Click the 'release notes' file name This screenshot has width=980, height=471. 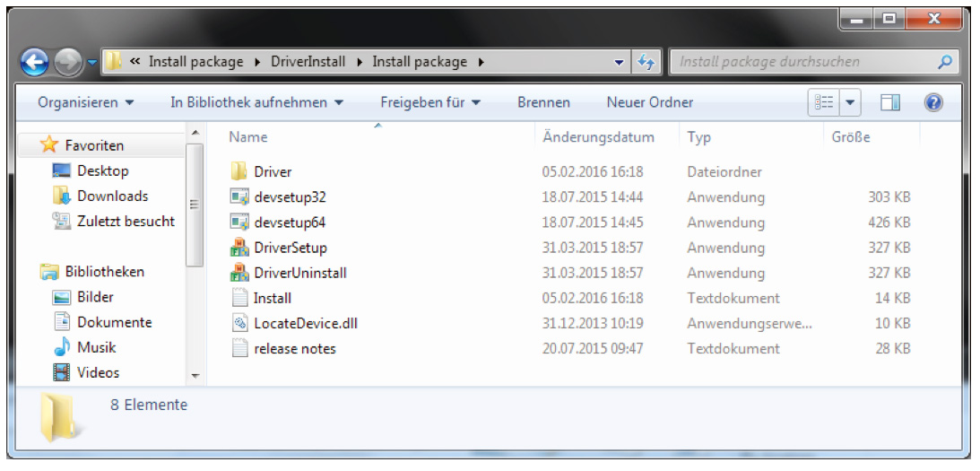pyautogui.click(x=295, y=348)
